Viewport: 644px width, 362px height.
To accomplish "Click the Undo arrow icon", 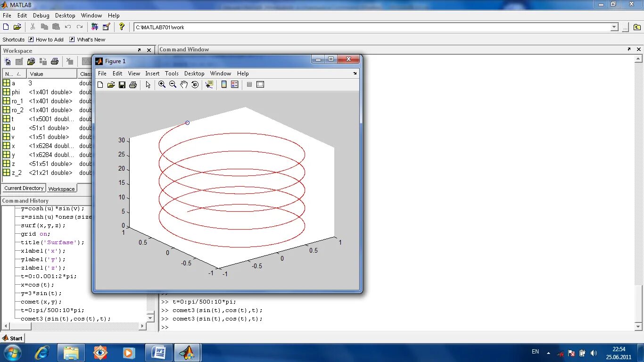I will click(68, 27).
